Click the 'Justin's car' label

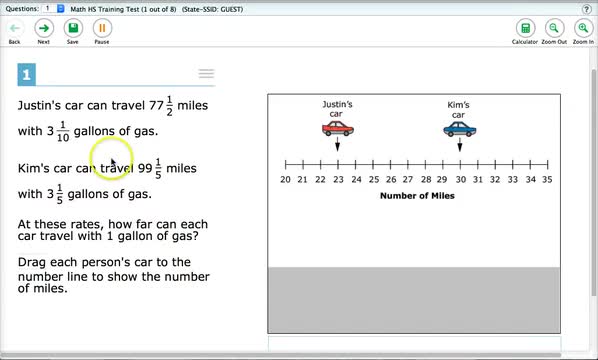(337, 109)
